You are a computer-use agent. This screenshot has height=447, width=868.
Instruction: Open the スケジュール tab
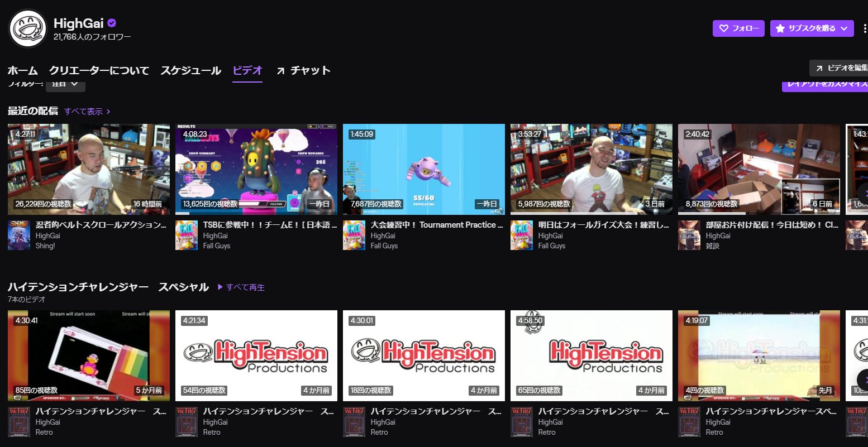[191, 70]
